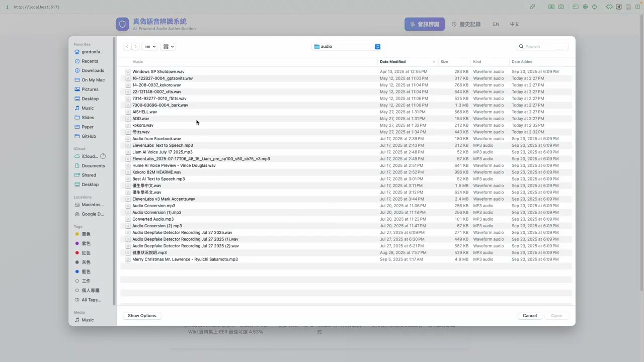Select file Windows XP Shutdown.wav

158,72
